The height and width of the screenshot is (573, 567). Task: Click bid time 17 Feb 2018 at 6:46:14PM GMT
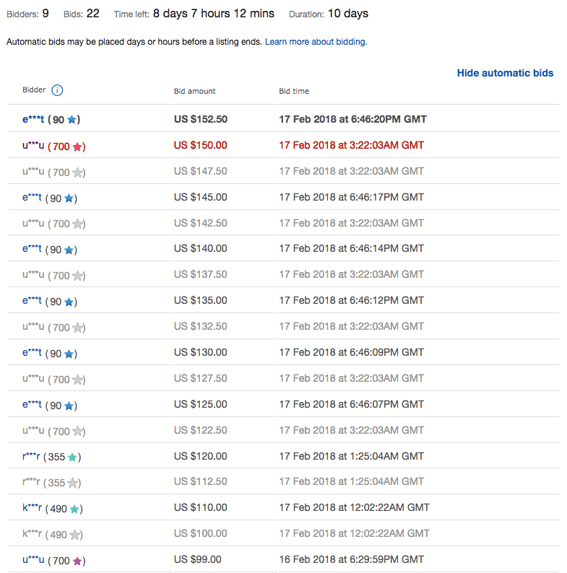pyautogui.click(x=351, y=248)
